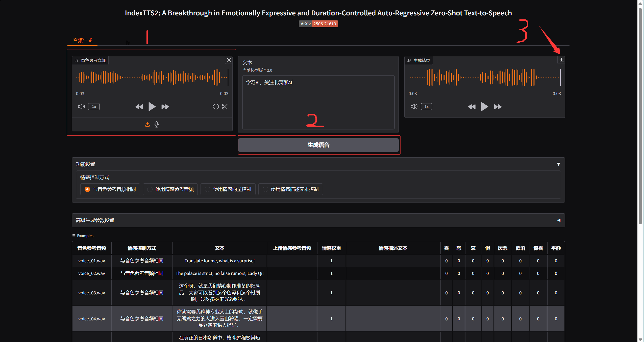The width and height of the screenshot is (644, 342).
Task: Select 使用情感参考音频 radio option
Action: (150, 189)
